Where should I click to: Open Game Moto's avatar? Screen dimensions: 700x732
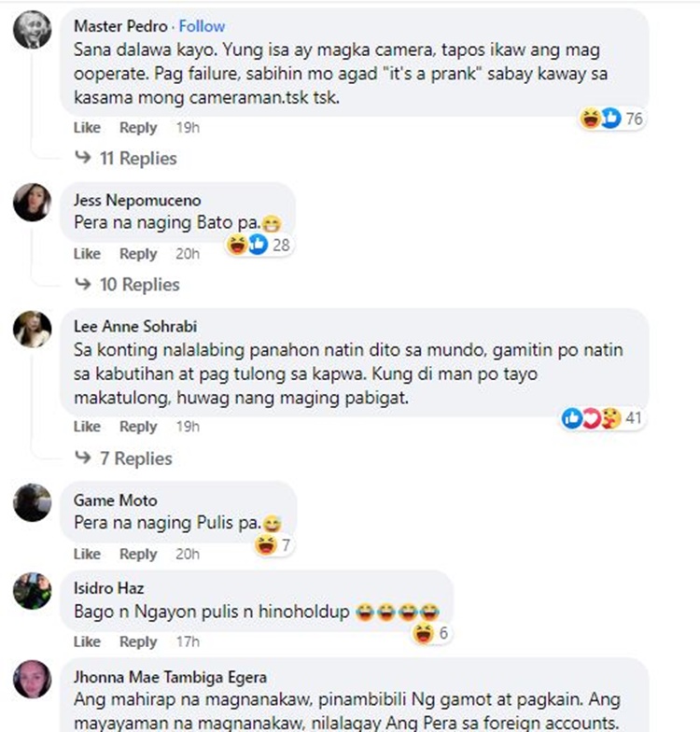click(32, 502)
